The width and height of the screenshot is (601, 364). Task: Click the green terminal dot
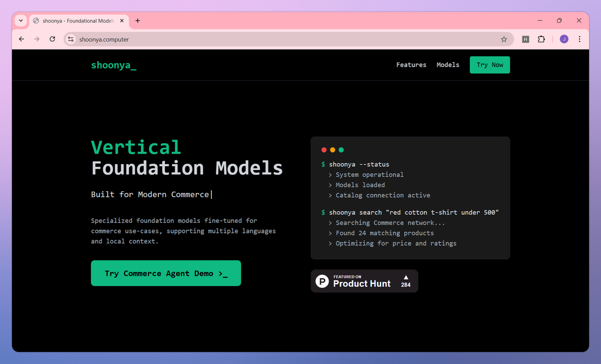pos(341,150)
